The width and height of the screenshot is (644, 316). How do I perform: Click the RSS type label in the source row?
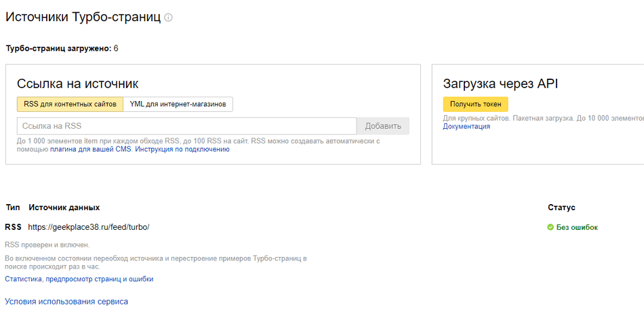(x=13, y=227)
